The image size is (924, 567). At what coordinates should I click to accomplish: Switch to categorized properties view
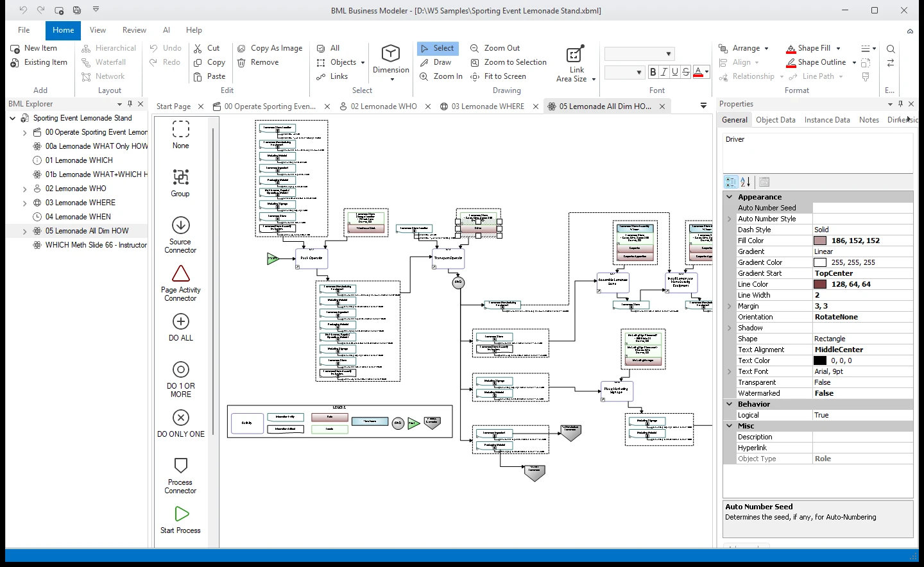tap(731, 182)
